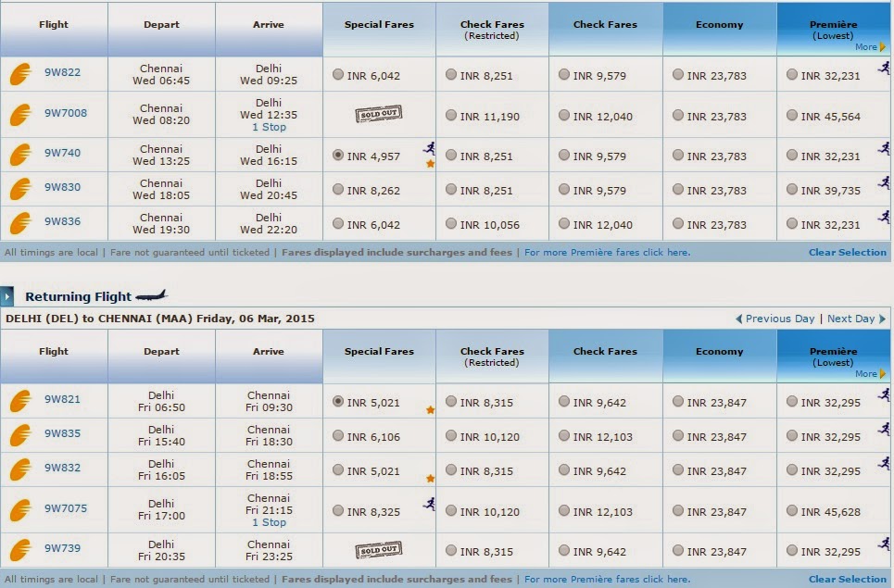Click the airline logo beside flight 9W740
The height and width of the screenshot is (588, 894).
coord(20,155)
